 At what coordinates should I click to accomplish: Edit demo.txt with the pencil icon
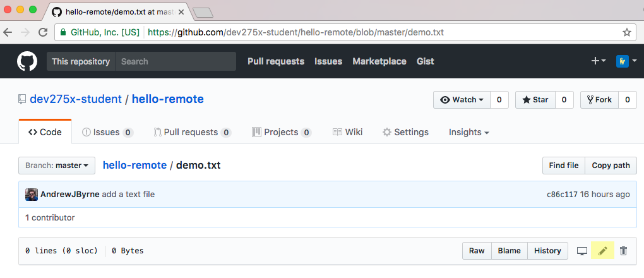tap(602, 250)
